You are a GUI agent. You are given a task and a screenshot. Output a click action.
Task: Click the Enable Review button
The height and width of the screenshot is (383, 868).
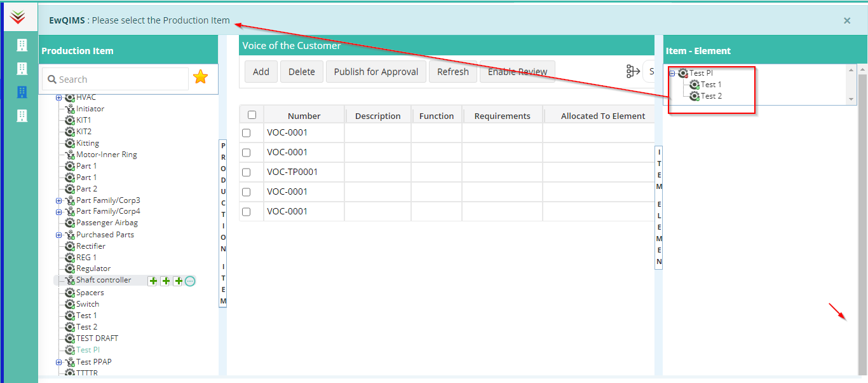click(517, 72)
